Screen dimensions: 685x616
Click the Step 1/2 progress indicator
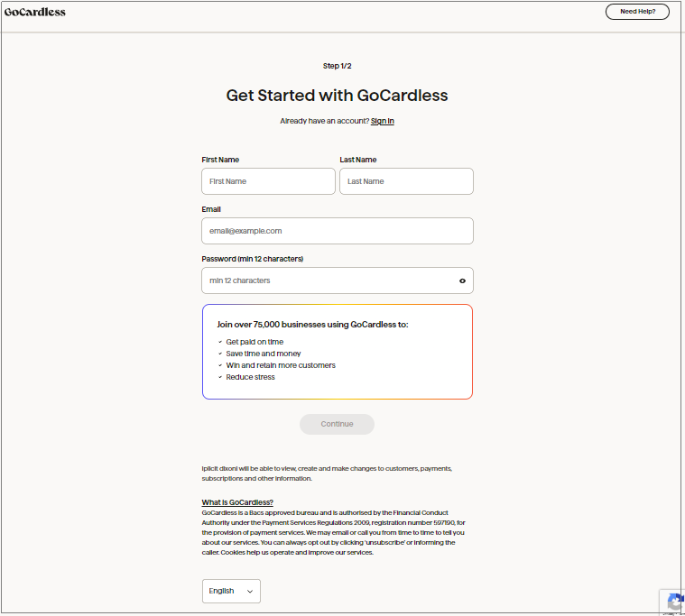[x=337, y=66]
